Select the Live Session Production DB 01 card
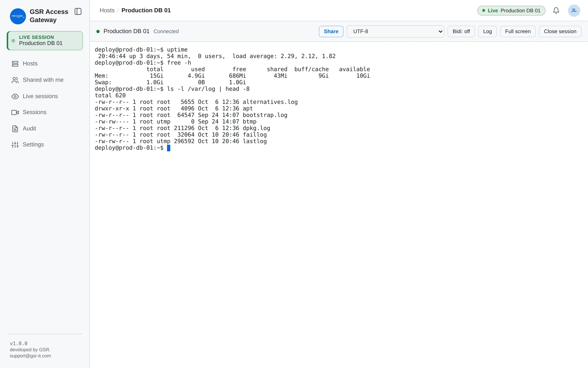 [45, 40]
